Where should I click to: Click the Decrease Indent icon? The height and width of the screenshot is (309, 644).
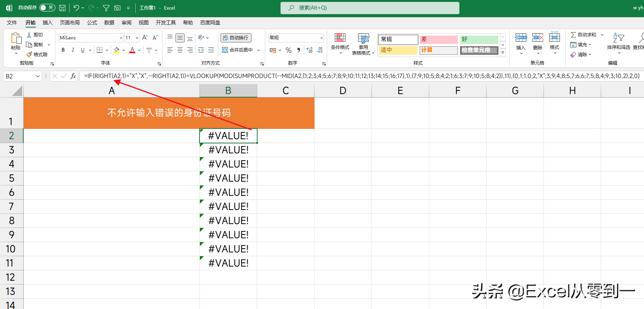click(201, 50)
